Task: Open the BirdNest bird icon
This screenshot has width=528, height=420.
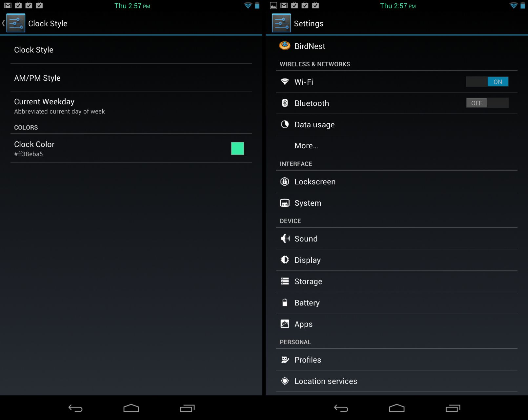Action: (x=285, y=46)
